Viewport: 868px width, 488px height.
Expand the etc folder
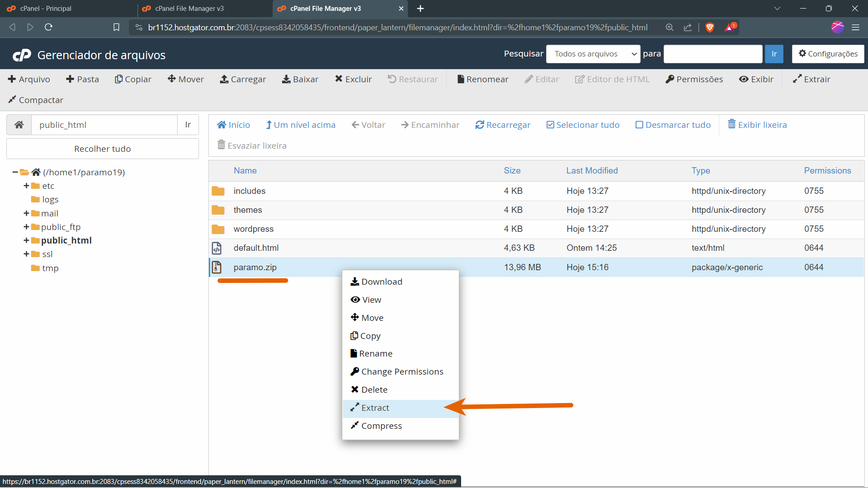coord(26,186)
